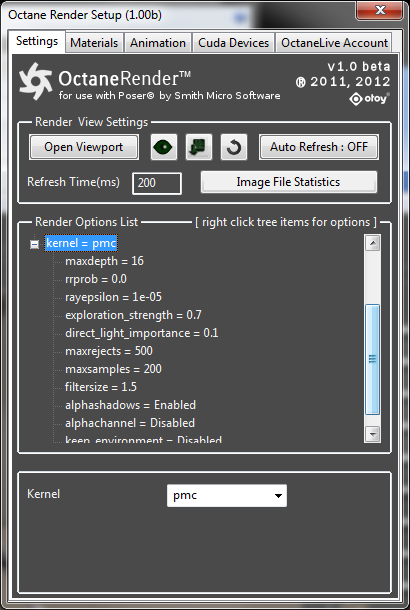Select alphashadows = Enabled row
Viewport: 410px width, 610px height.
(x=130, y=405)
